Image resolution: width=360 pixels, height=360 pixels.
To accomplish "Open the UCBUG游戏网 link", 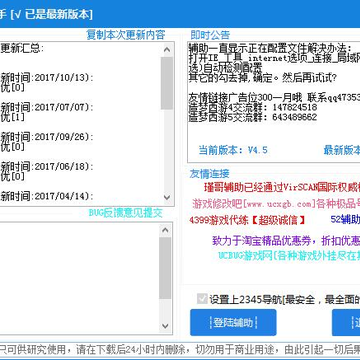I will click(x=289, y=255).
